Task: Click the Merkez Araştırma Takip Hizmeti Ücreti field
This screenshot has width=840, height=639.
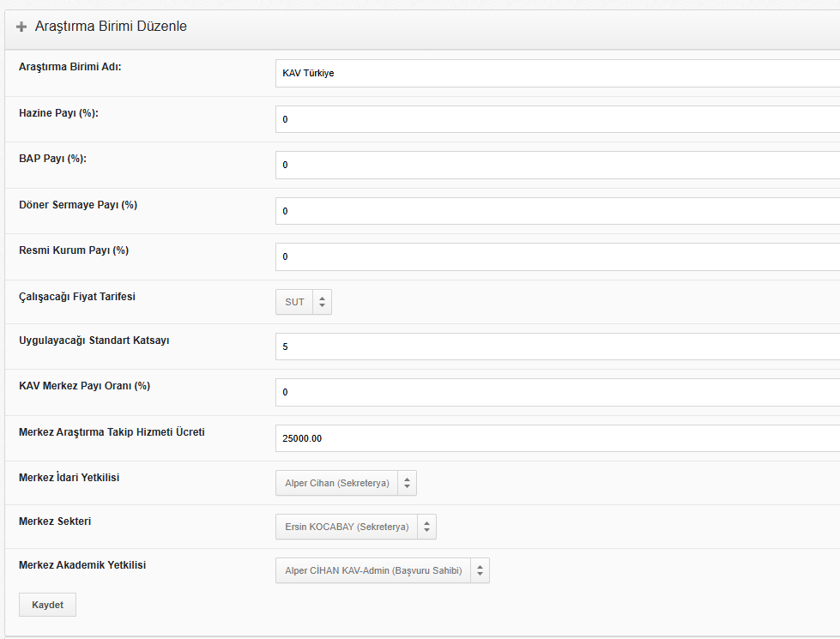Action: 558,438
